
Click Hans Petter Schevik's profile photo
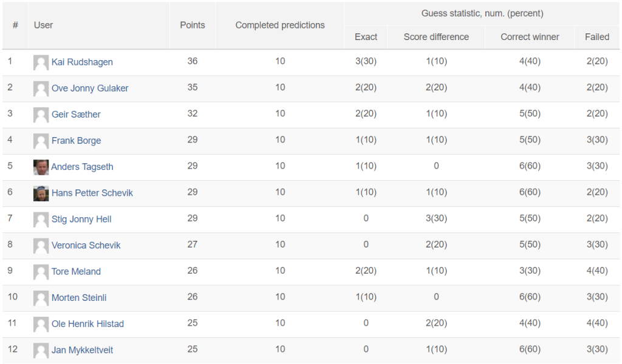(x=41, y=194)
